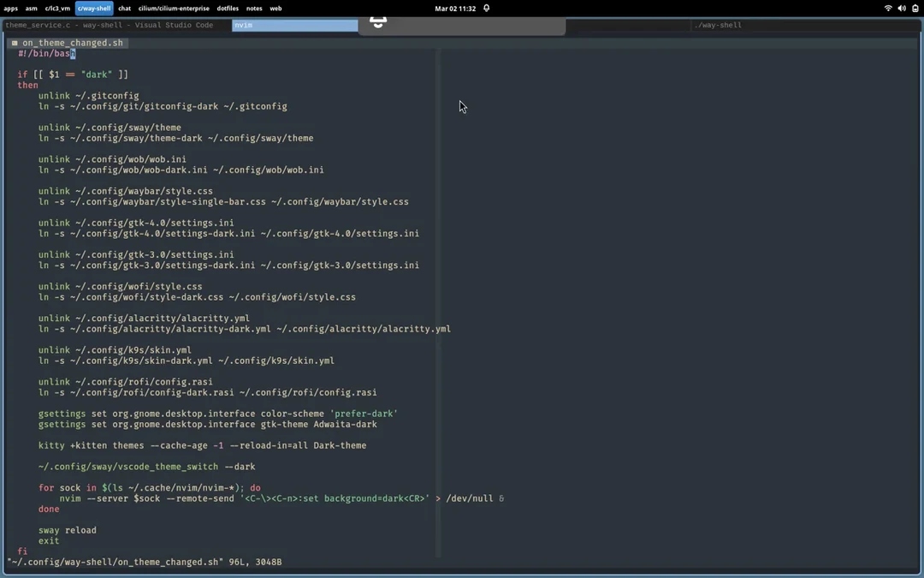Re-select the active c/way-shell workspace
Screen dimensions: 924x578
click(94, 9)
